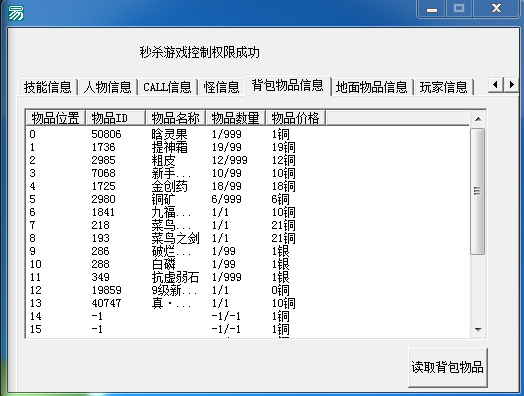The height and width of the screenshot is (396, 524).
Task: Click the quantity 6/999 cell
Action: click(x=226, y=200)
